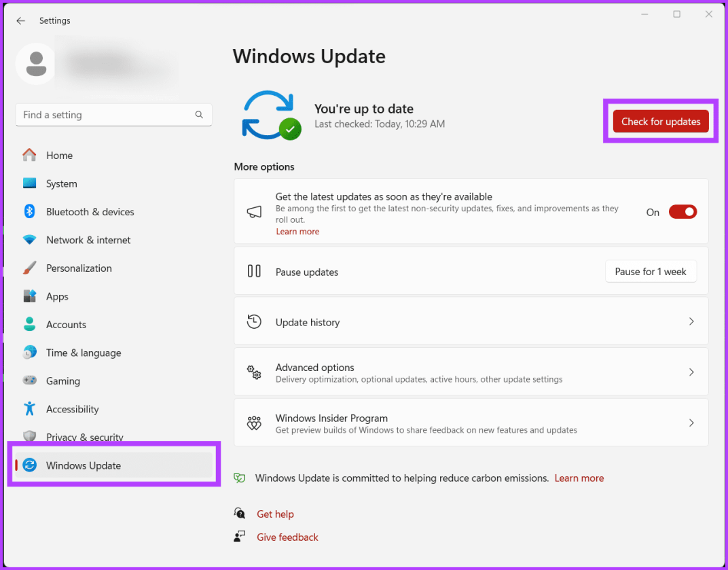Open Update history details
Image resolution: width=728 pixels, height=570 pixels.
(x=471, y=321)
